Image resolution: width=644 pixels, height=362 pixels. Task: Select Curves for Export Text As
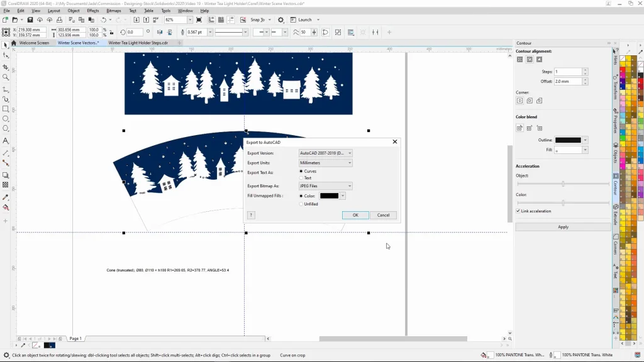coord(301,171)
